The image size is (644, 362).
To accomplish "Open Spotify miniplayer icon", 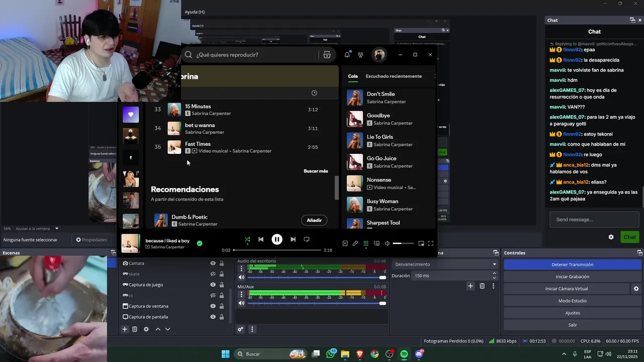I will pyautogui.click(x=421, y=243).
